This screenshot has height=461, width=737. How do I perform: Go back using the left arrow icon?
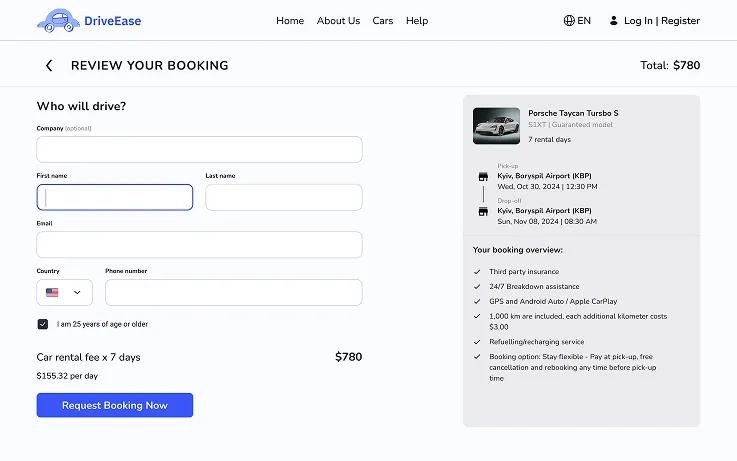click(x=48, y=65)
